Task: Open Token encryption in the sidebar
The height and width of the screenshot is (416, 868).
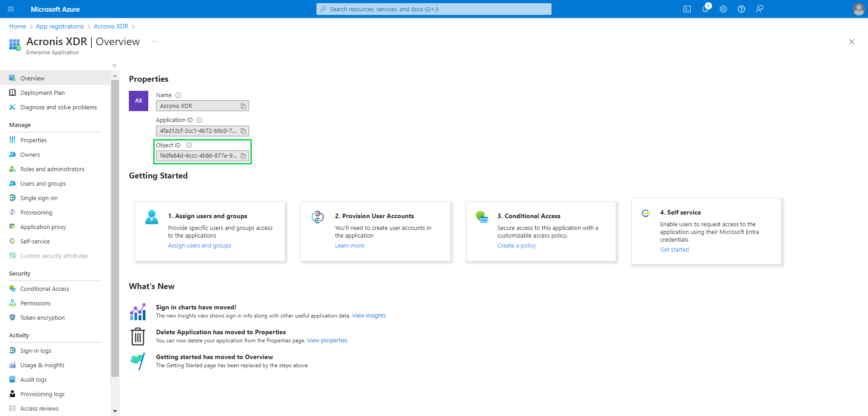Action: [x=42, y=318]
